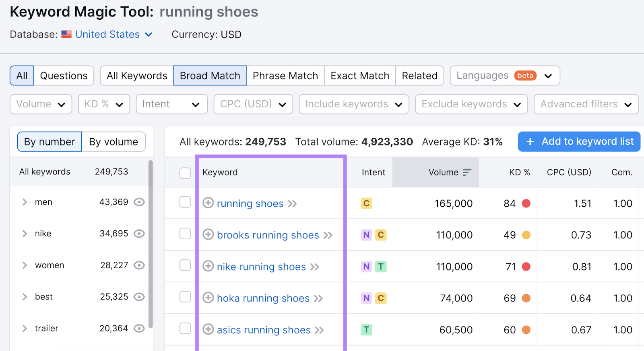Switch to the Phrase Match tab
This screenshot has width=644, height=351.
point(285,76)
